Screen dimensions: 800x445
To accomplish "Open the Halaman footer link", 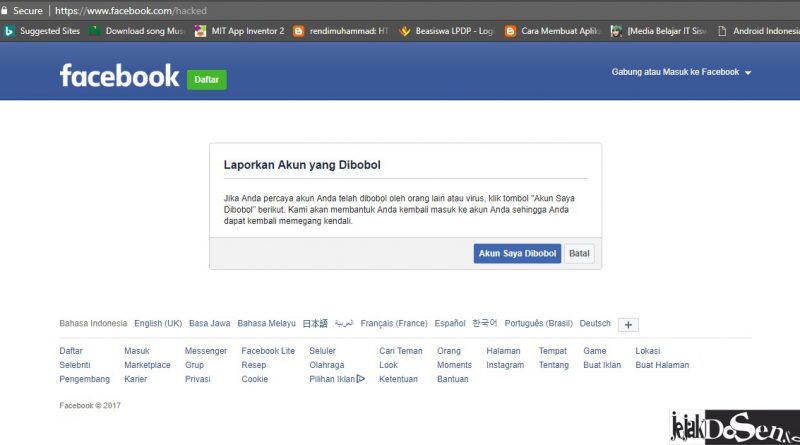I will tap(503, 351).
